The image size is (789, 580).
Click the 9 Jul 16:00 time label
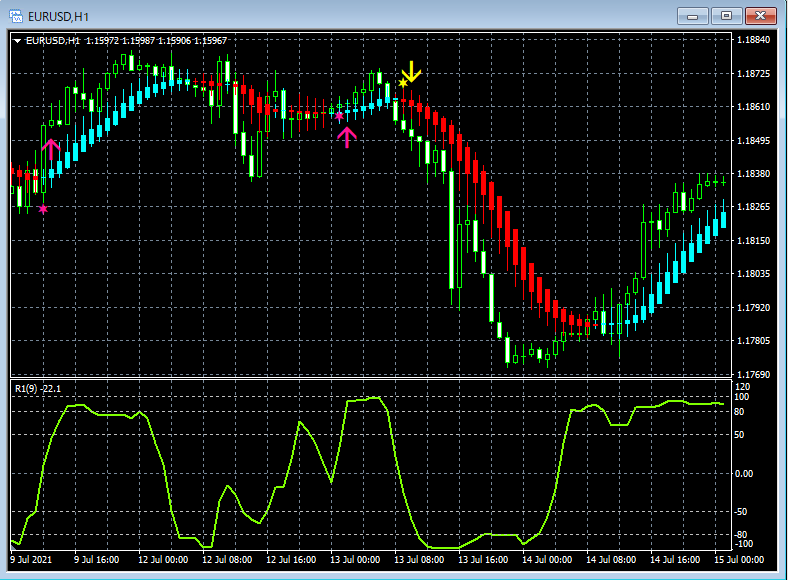coord(97,559)
